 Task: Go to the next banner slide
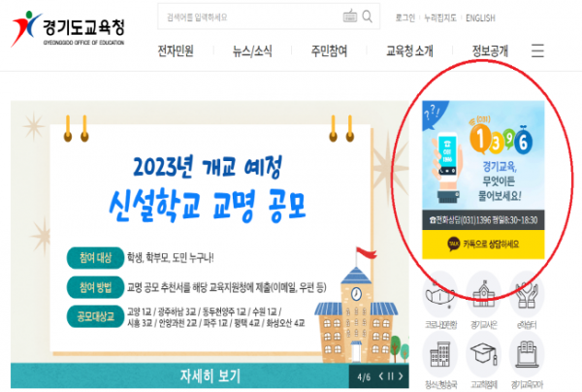pyautogui.click(x=401, y=376)
